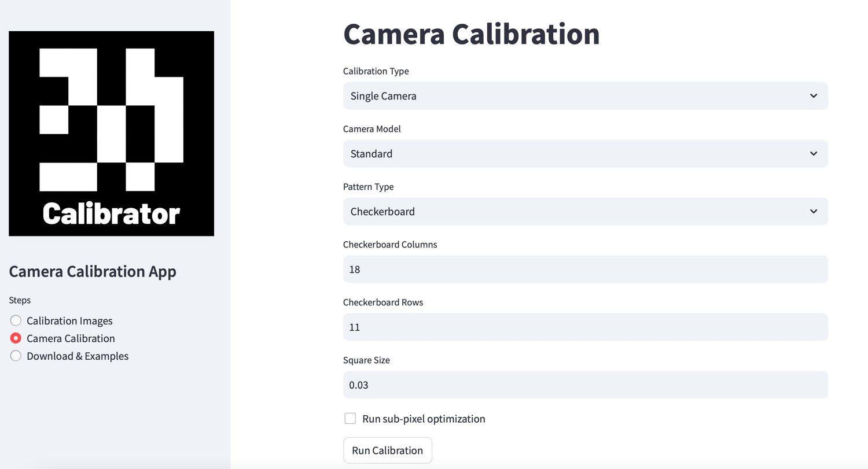Click the Calibrator logo image
The height and width of the screenshot is (469, 868).
(x=111, y=134)
